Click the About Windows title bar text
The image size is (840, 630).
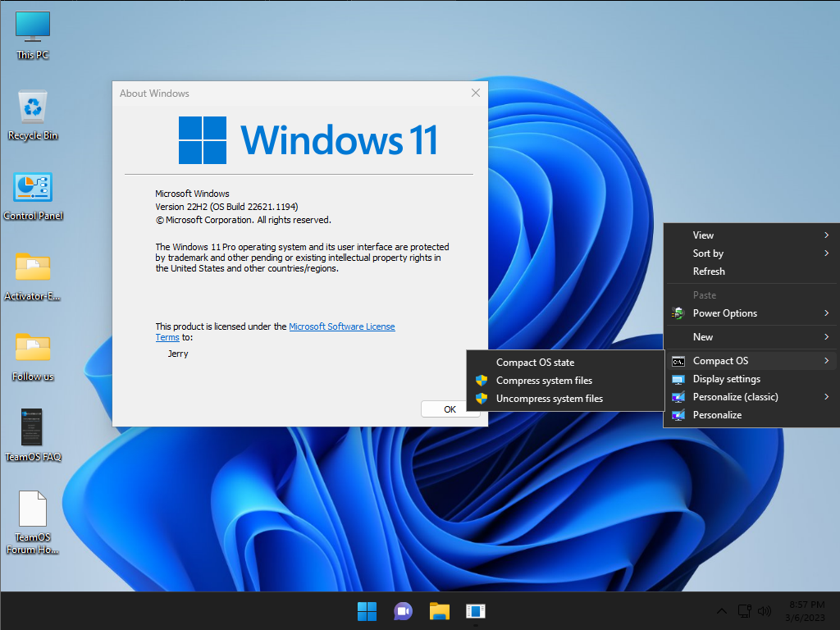154,94
